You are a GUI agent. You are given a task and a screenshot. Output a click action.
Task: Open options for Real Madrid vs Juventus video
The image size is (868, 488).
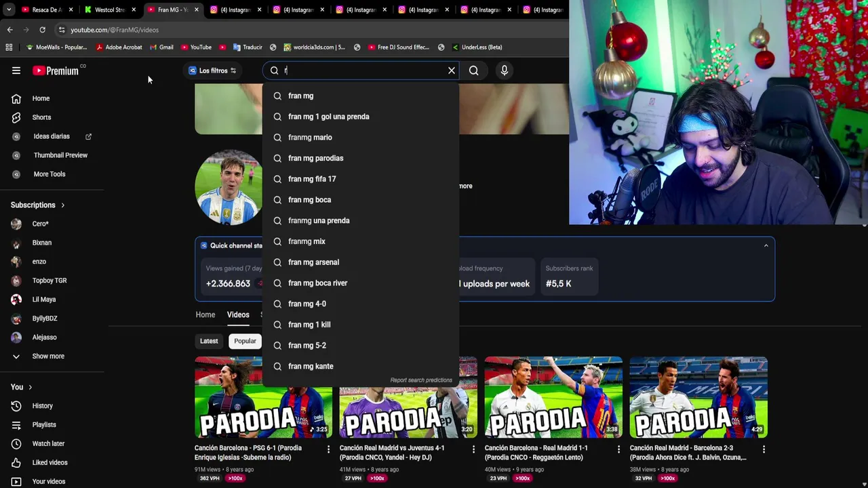coord(473,449)
